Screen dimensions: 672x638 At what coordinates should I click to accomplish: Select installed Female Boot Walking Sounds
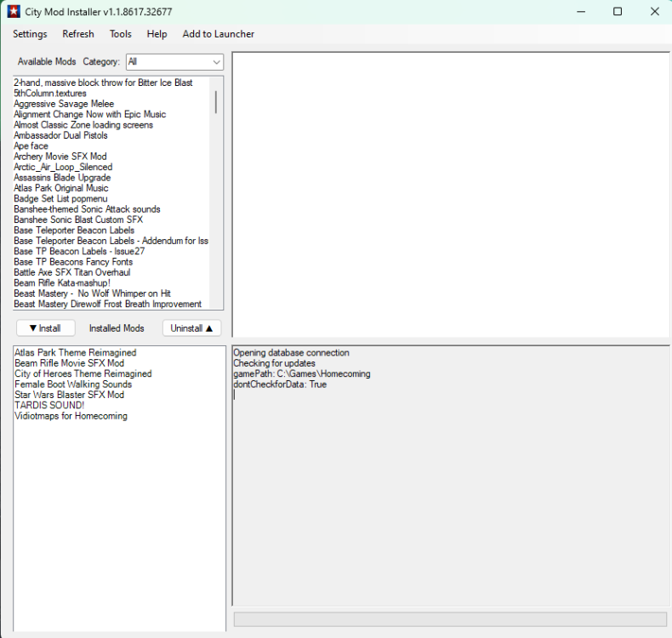(73, 385)
